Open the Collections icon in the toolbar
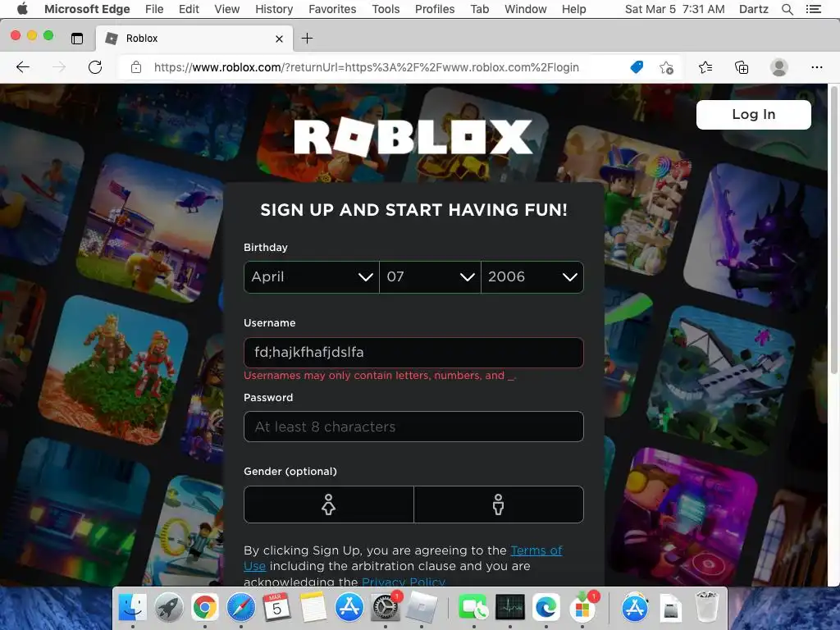This screenshot has height=630, width=840. [742, 67]
